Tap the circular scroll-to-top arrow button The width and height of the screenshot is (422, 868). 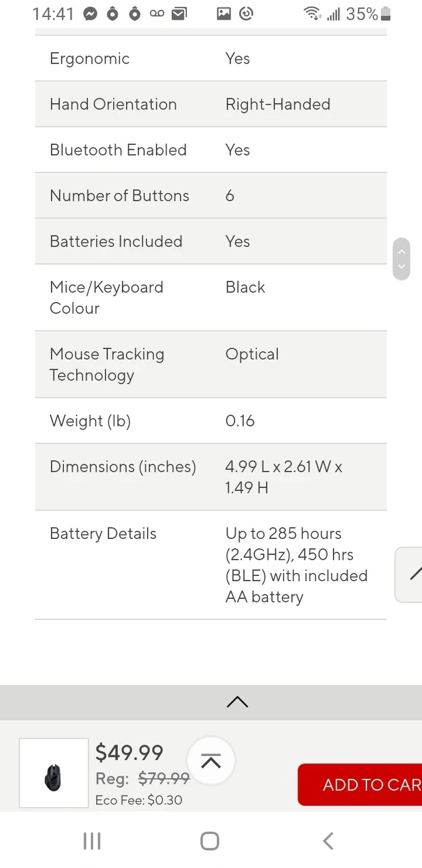click(x=211, y=761)
